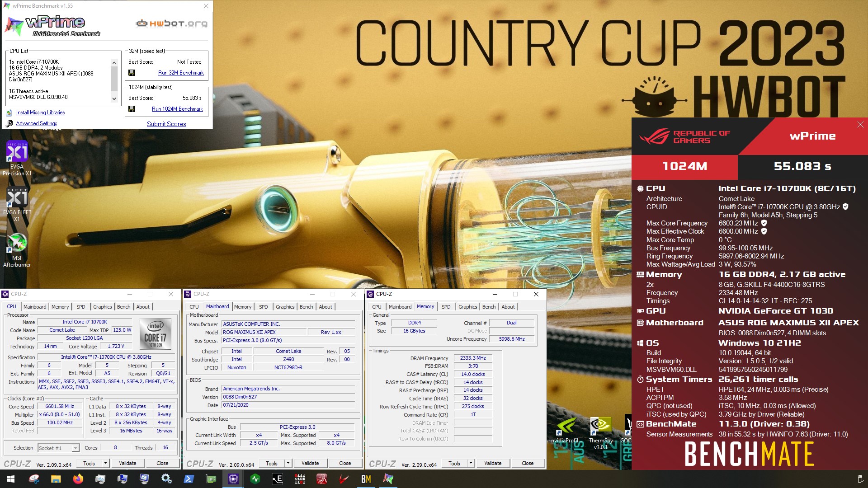The width and height of the screenshot is (868, 488).
Task: Open Graphics tab in middle CPU-Z window
Action: tap(285, 307)
